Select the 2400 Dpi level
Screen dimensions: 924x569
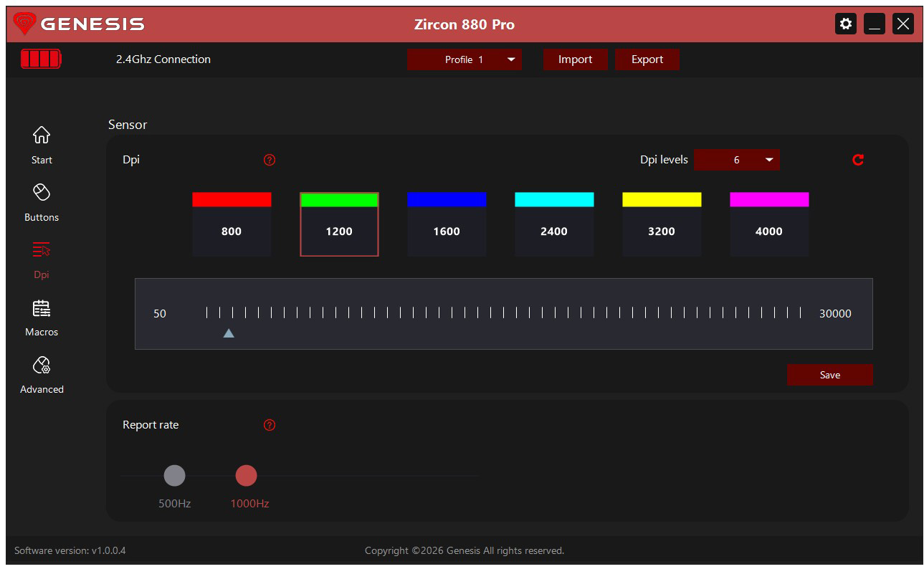point(554,231)
